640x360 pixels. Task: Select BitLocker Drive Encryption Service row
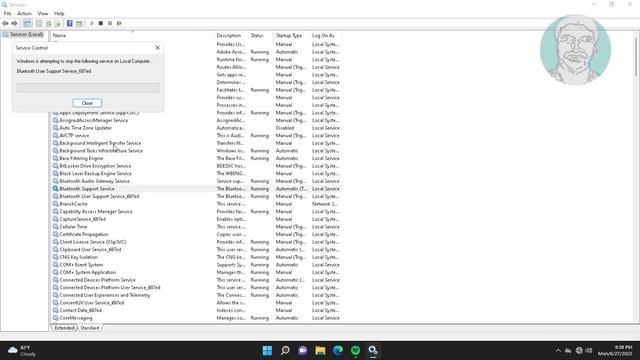click(x=196, y=166)
